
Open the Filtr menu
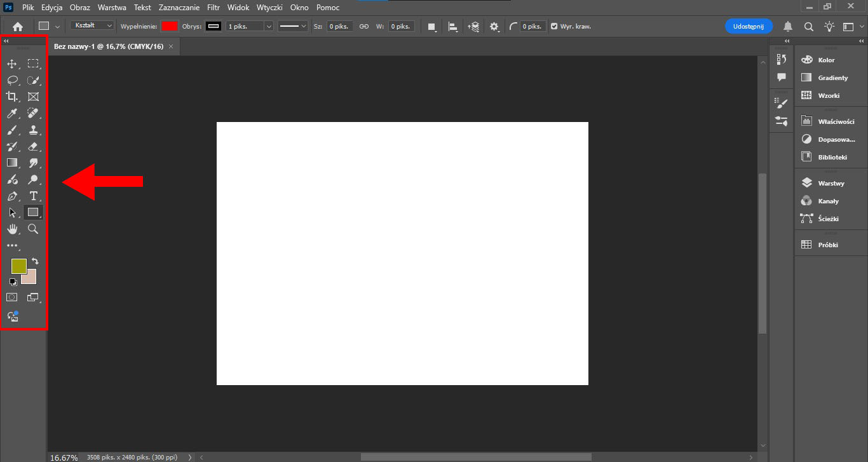214,8
